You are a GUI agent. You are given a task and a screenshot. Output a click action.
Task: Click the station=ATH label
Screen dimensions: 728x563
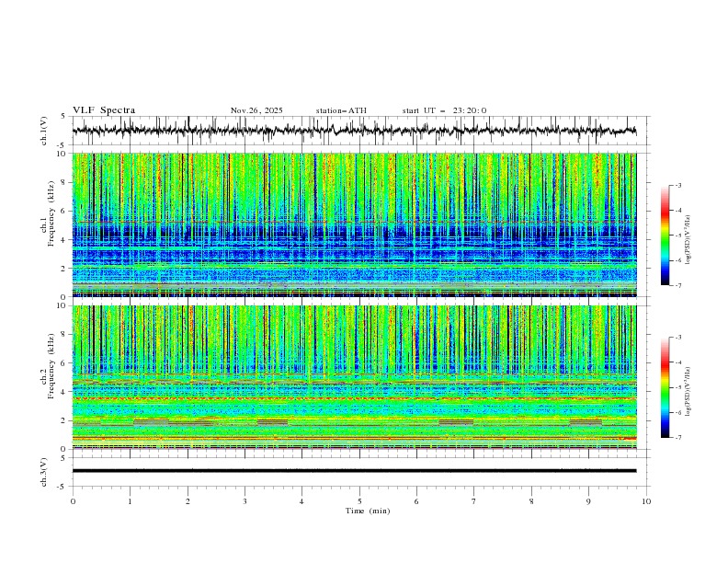pos(341,110)
